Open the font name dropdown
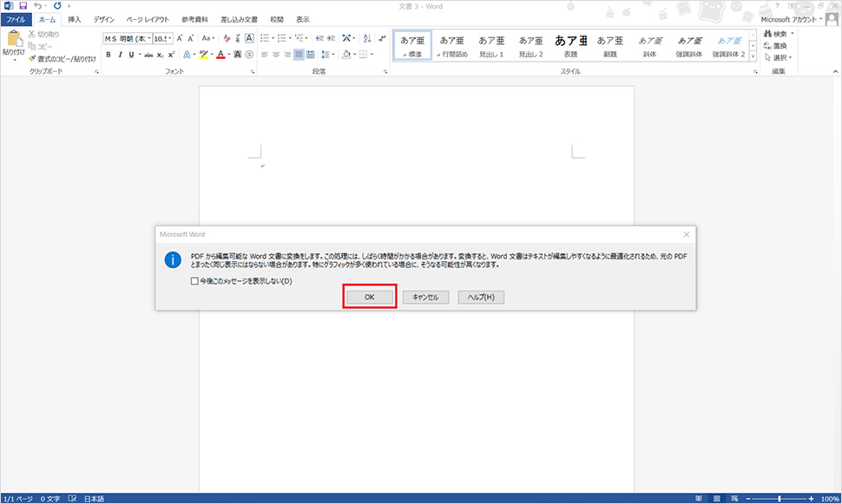This screenshot has height=504, width=842. pyautogui.click(x=149, y=39)
